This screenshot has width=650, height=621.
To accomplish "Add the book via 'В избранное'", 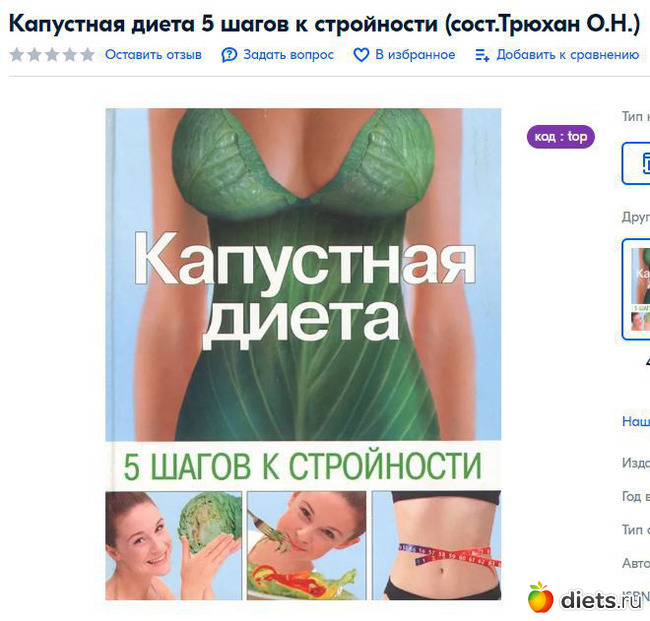I will tap(415, 55).
